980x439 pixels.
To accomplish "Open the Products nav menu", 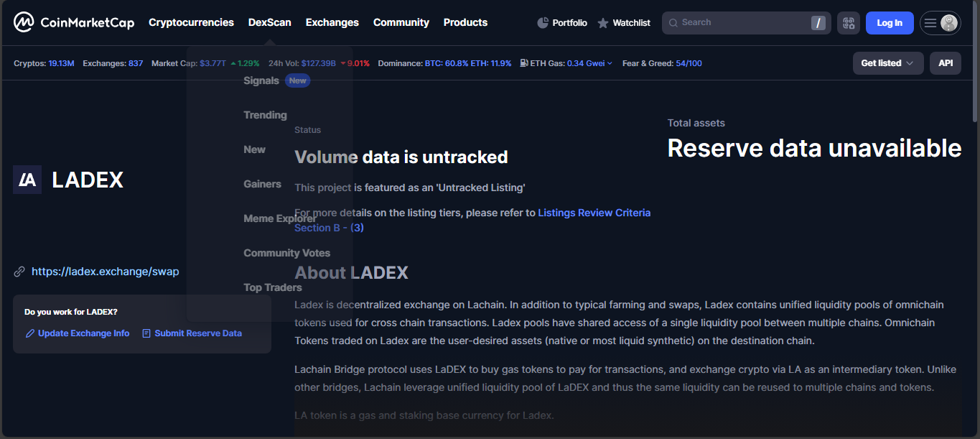I will coord(465,22).
